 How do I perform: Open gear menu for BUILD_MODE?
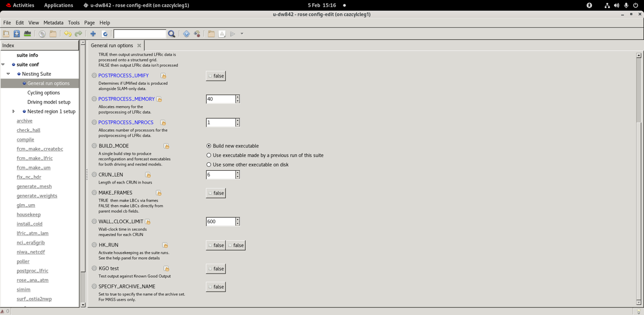pyautogui.click(x=94, y=146)
